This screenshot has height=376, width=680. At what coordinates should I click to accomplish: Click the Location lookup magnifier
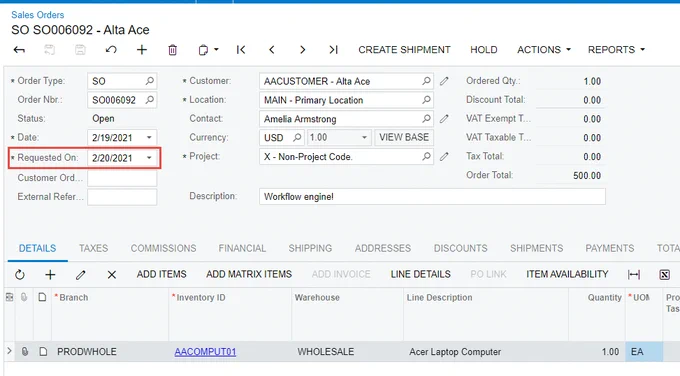(426, 100)
